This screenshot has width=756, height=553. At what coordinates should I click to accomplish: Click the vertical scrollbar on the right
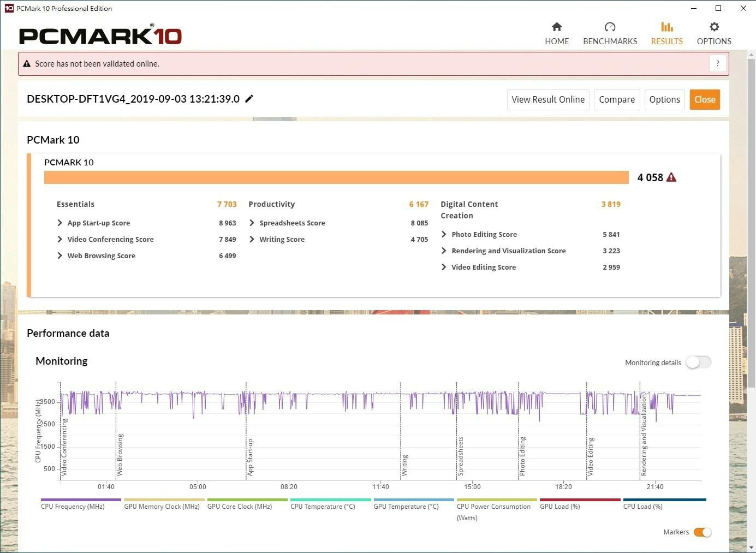(x=751, y=218)
